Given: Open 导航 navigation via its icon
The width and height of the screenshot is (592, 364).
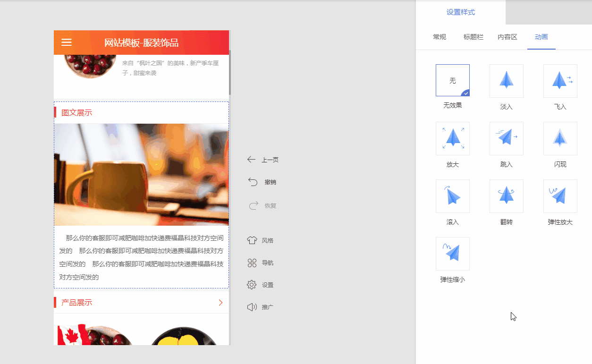Looking at the screenshot, I should point(252,263).
